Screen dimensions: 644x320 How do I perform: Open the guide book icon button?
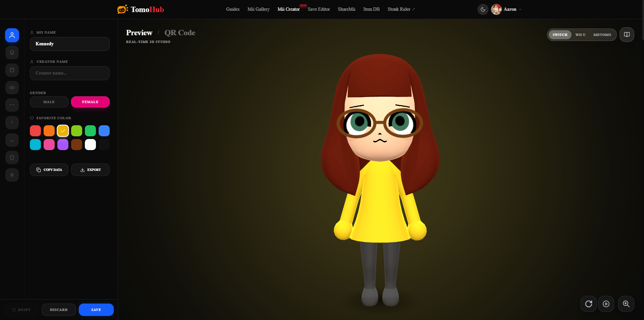[x=627, y=35]
